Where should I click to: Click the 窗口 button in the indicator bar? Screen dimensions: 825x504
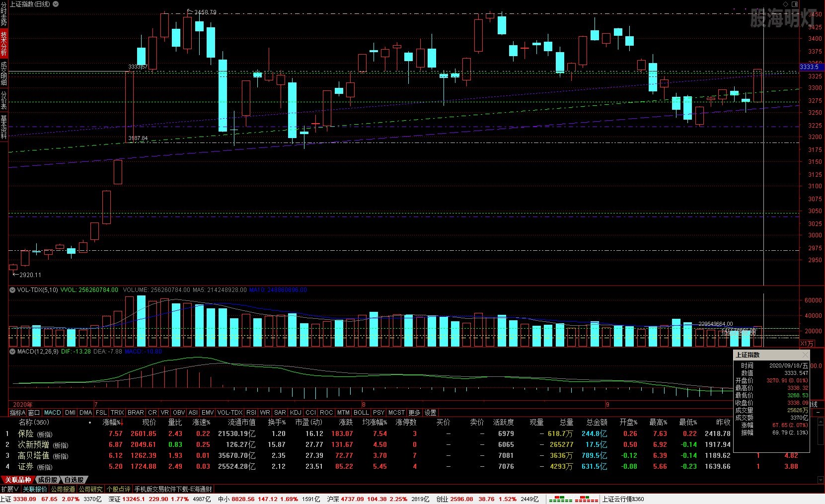(x=34, y=413)
